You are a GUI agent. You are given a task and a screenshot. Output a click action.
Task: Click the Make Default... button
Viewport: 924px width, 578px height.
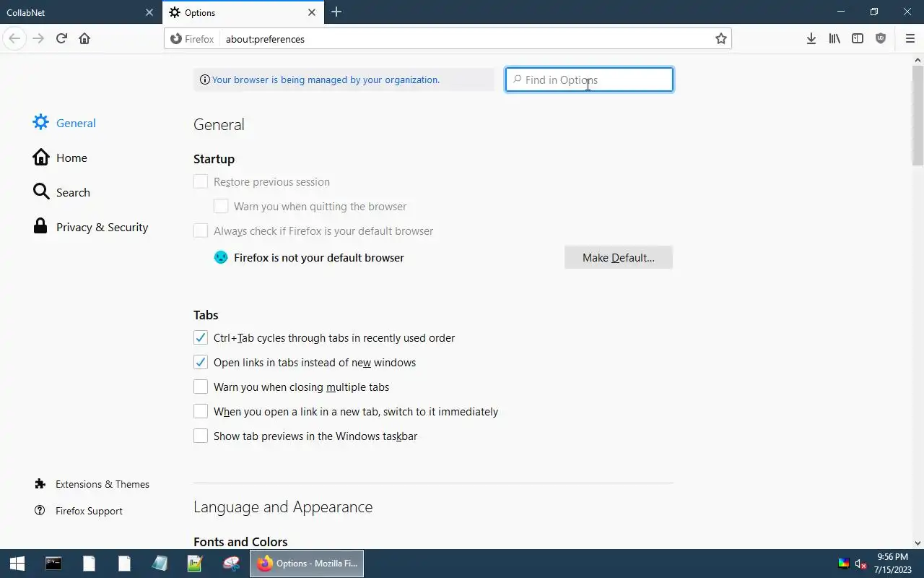tap(619, 257)
